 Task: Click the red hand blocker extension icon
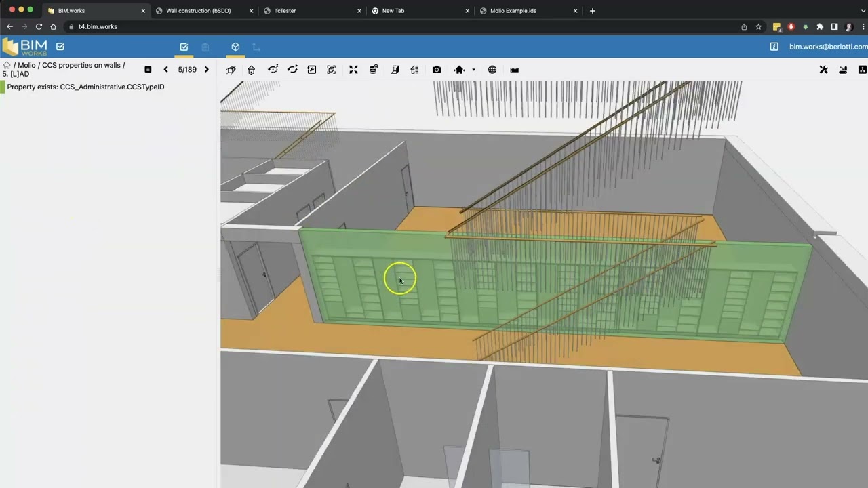791,26
